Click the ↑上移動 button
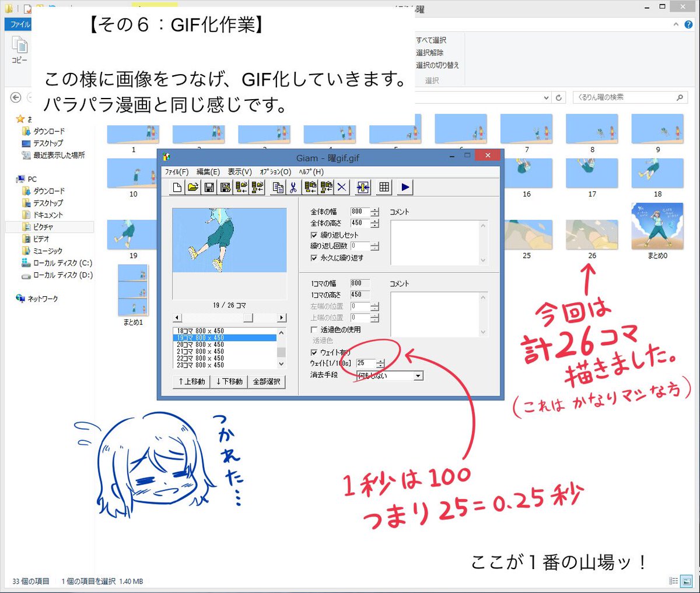 [192, 381]
